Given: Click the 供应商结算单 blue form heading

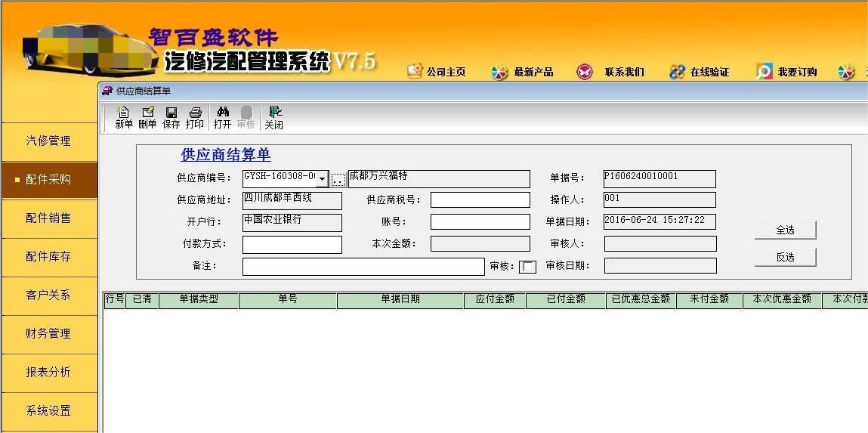Looking at the screenshot, I should point(226,155).
